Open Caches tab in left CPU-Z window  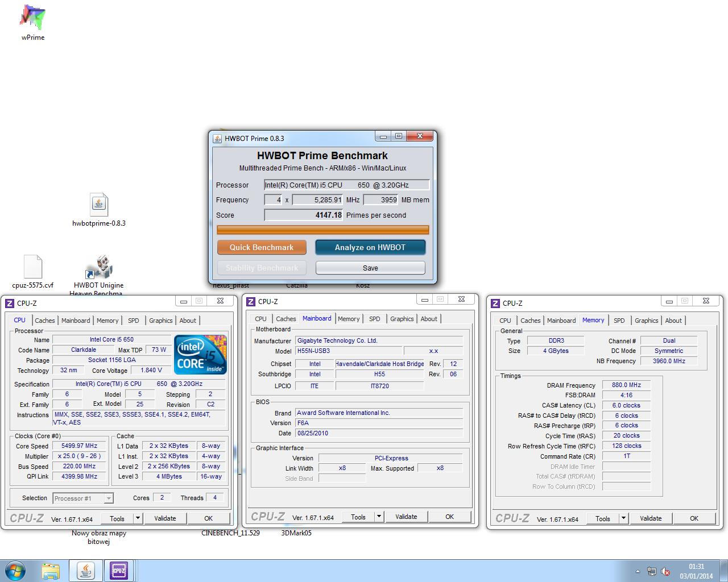45,321
